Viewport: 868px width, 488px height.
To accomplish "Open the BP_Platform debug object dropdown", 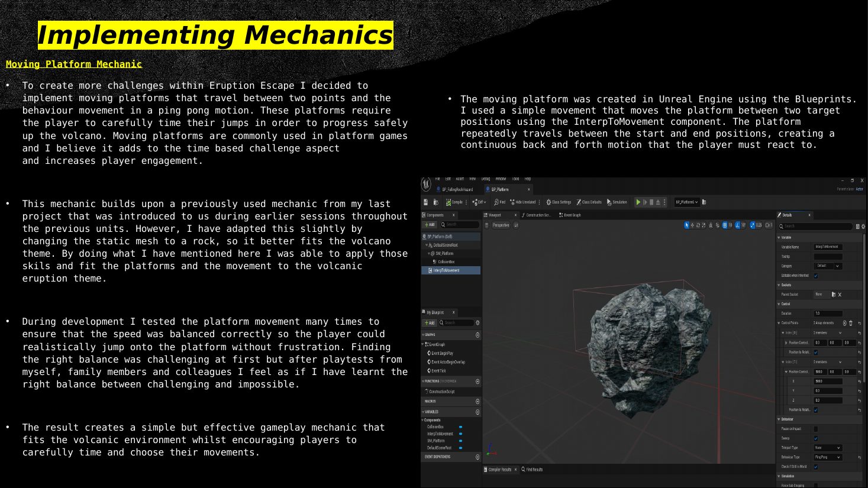I will pyautogui.click(x=687, y=202).
